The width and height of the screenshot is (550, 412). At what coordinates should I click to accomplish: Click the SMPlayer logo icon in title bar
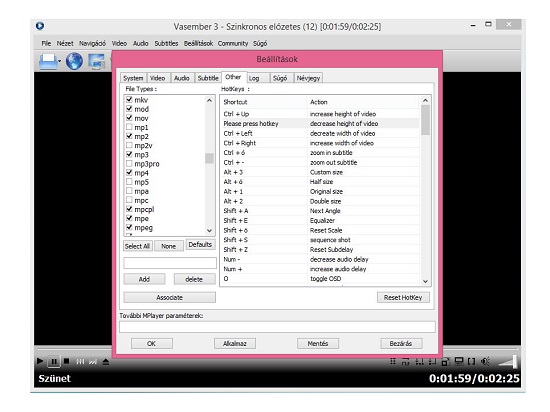pyautogui.click(x=40, y=26)
